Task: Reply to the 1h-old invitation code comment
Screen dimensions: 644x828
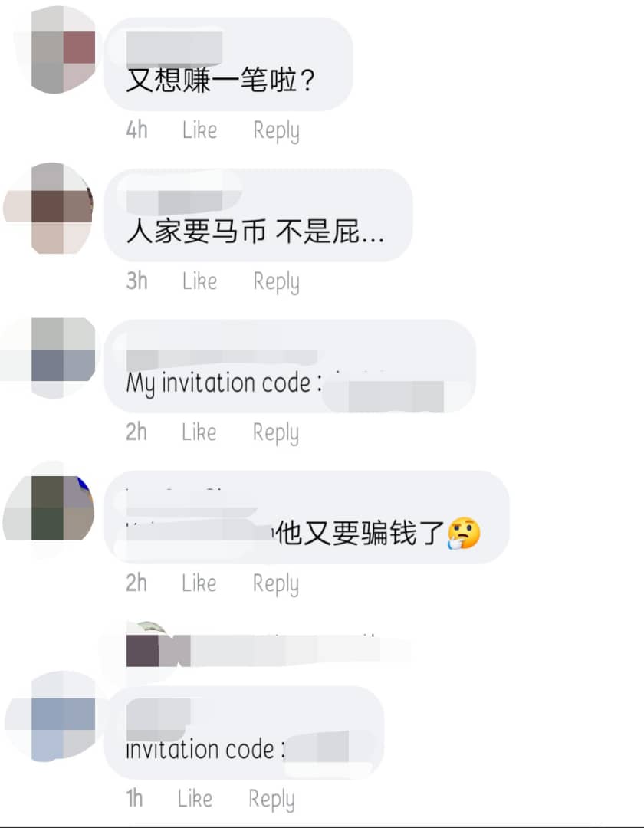Action: point(271,800)
